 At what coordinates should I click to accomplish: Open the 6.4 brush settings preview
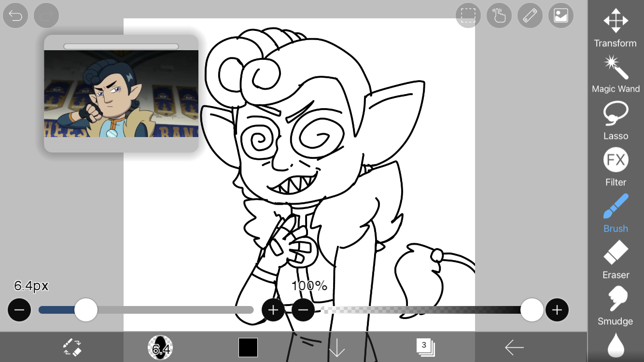pos(160,347)
